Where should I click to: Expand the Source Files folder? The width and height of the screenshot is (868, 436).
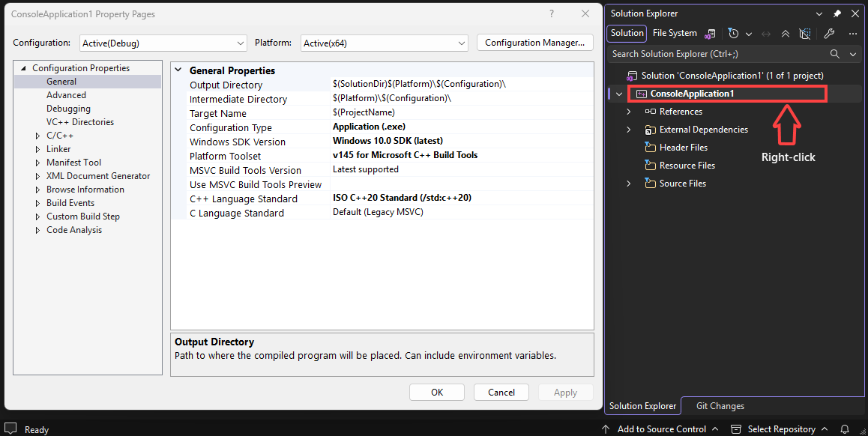pyautogui.click(x=628, y=183)
